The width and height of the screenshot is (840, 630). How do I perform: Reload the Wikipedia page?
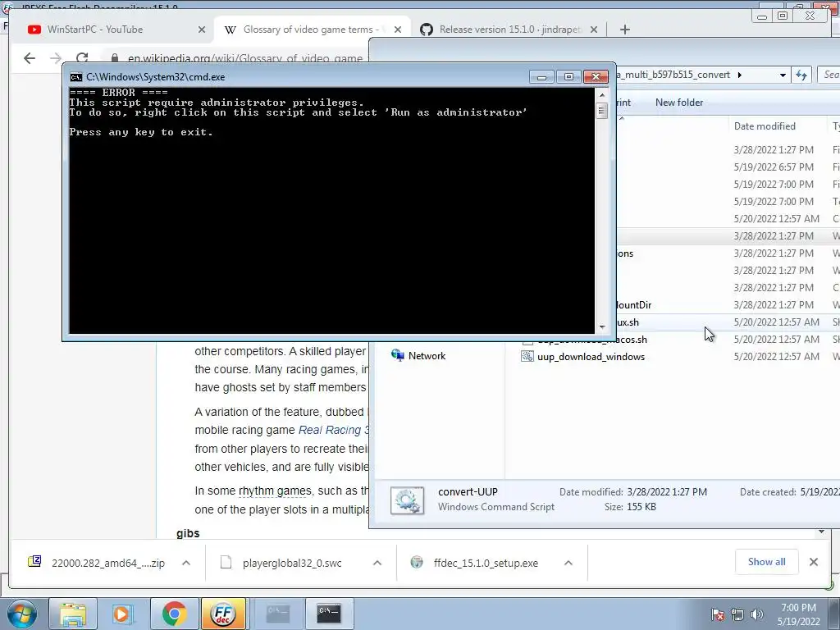(81, 58)
